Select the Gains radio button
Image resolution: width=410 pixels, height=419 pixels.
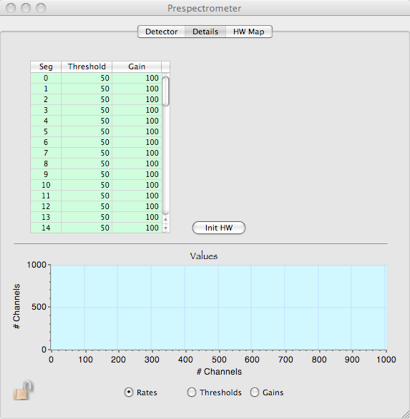point(255,392)
